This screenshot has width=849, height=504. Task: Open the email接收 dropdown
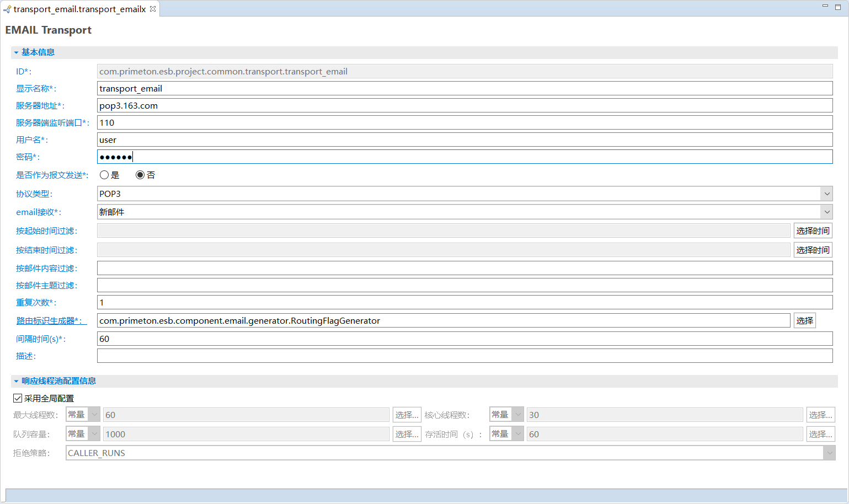826,212
